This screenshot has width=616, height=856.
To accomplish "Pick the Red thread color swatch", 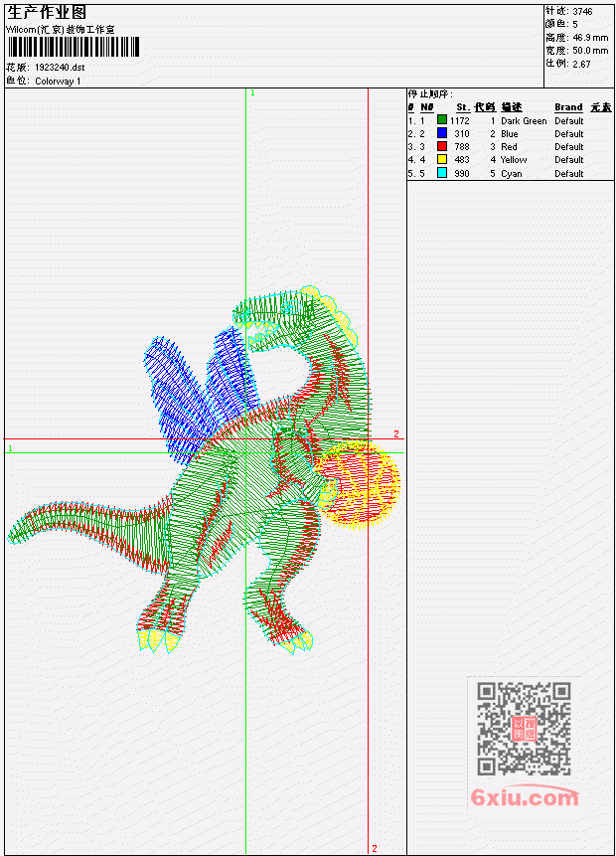I will [442, 146].
